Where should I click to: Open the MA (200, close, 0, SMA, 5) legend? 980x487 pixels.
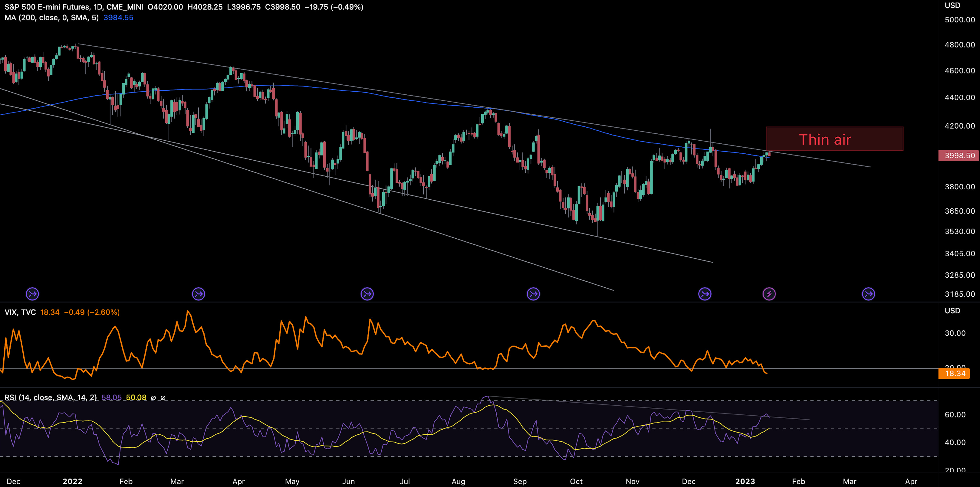coord(52,18)
